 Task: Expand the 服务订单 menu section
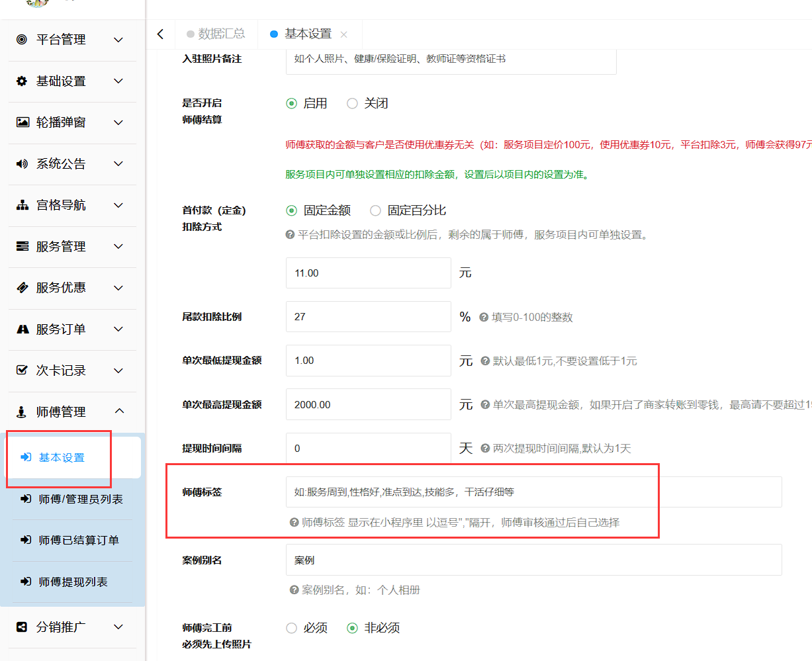click(118, 329)
